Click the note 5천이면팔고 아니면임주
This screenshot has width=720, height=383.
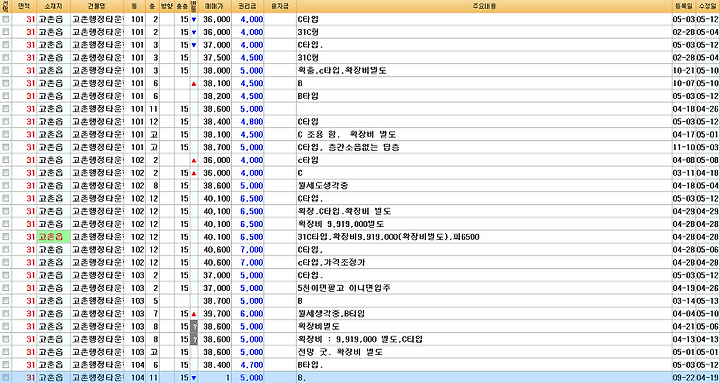[345, 288]
